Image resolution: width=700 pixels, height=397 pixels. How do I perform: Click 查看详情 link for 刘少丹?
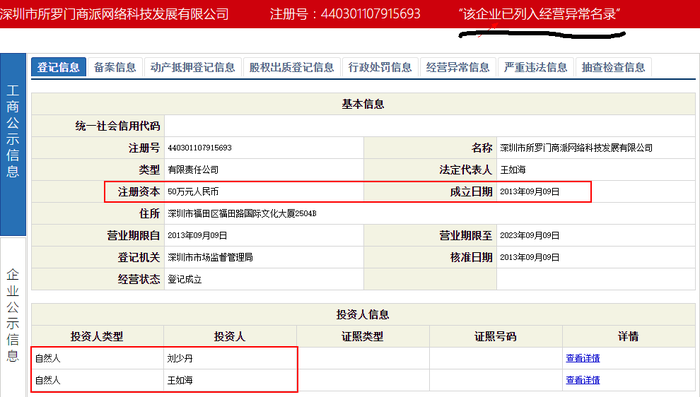583,358
